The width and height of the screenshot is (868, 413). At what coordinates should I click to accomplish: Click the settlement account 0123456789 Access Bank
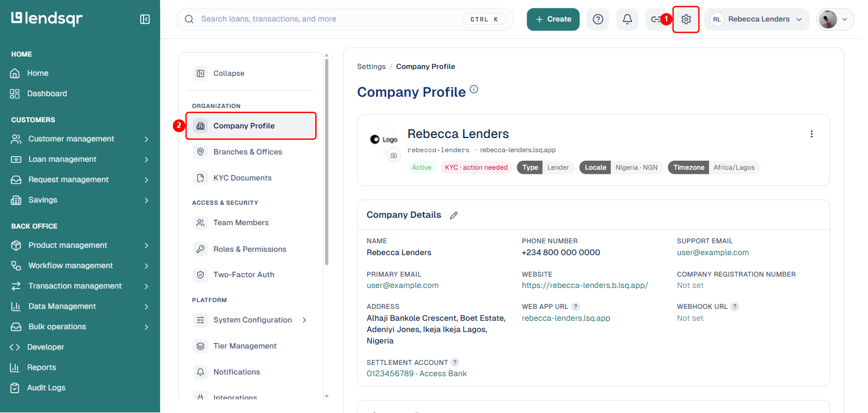pos(417,374)
